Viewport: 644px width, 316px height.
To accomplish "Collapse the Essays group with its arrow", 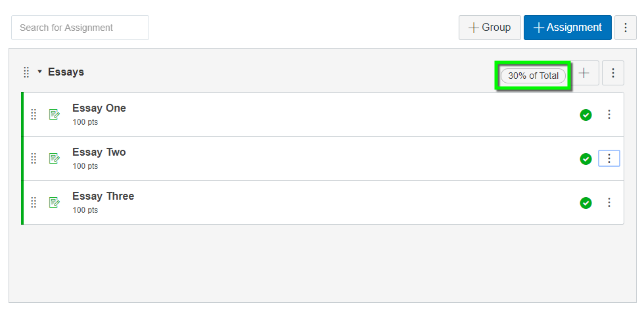I will click(x=40, y=72).
